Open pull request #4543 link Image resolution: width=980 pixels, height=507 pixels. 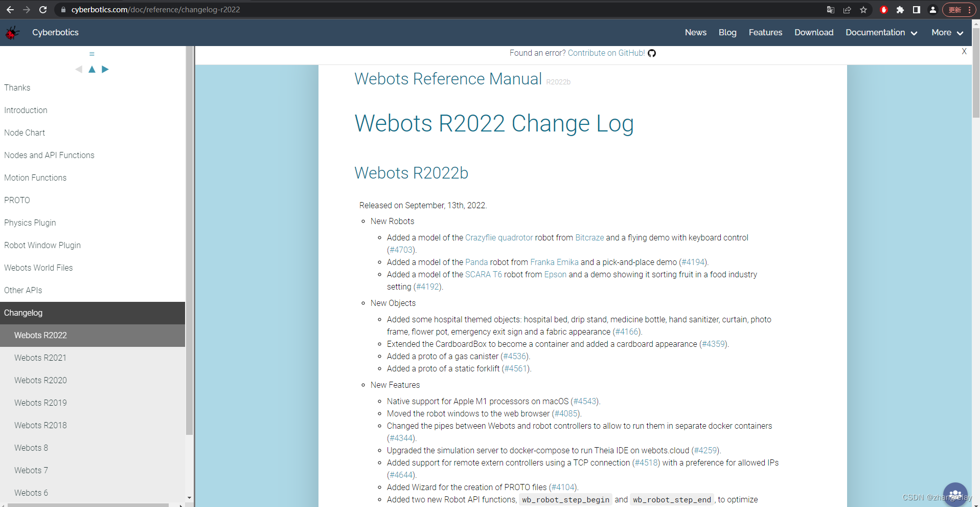click(585, 401)
